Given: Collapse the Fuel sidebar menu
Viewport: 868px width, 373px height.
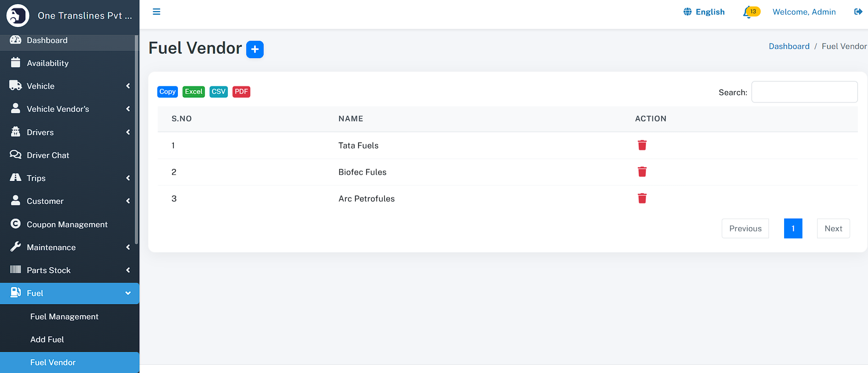Looking at the screenshot, I should [69, 293].
